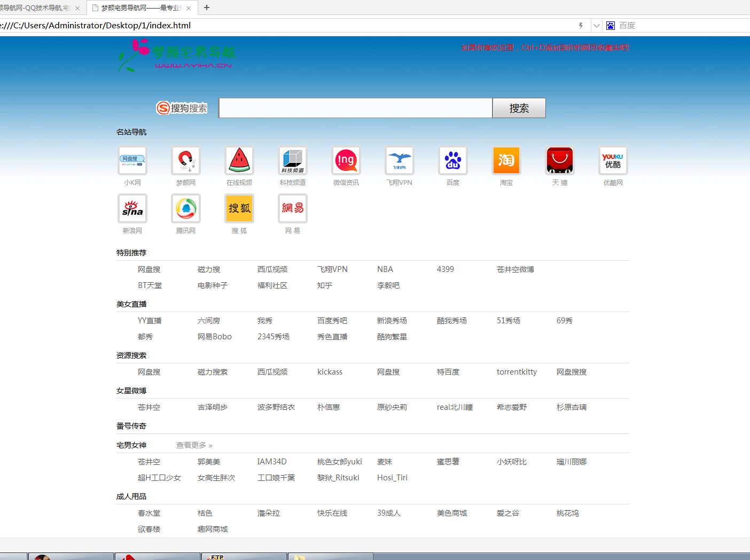Click the 搜索 button
Image resolution: width=750 pixels, height=560 pixels.
pos(519,108)
